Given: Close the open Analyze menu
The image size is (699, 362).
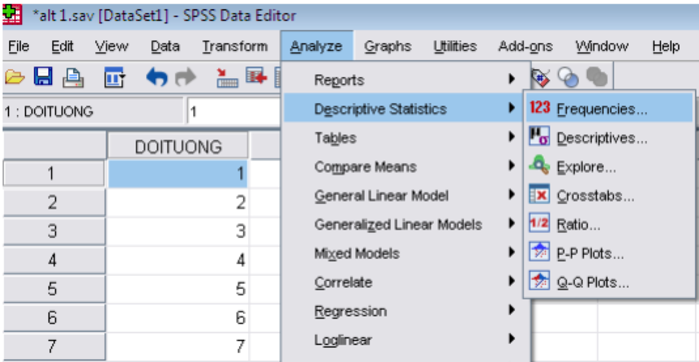Looking at the screenshot, I should click(x=317, y=46).
